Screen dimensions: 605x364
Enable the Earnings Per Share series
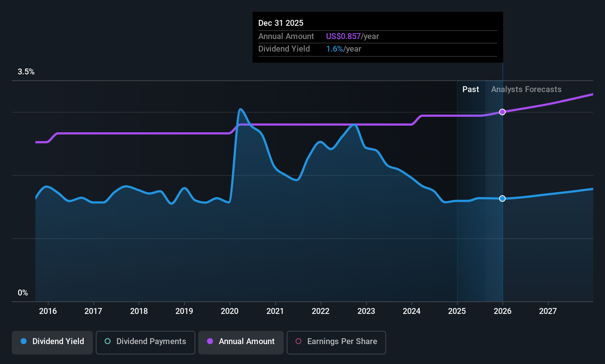point(336,343)
